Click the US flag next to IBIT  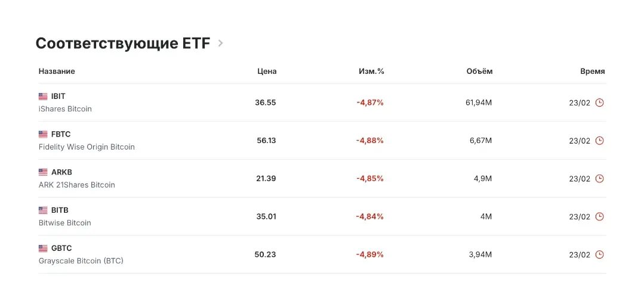(x=43, y=96)
